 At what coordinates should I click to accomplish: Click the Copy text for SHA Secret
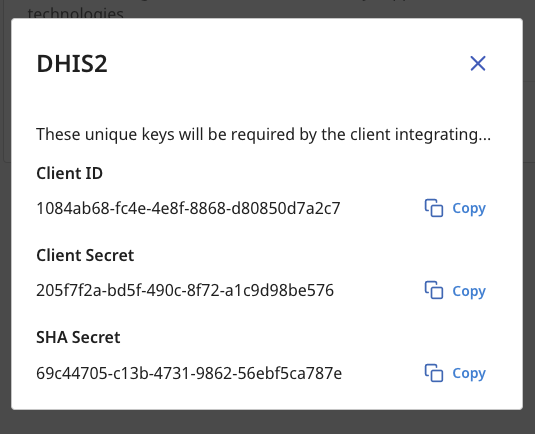[469, 373]
